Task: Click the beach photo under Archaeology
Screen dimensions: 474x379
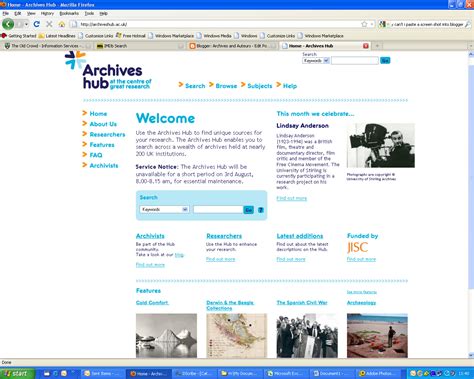Action: click(377, 336)
